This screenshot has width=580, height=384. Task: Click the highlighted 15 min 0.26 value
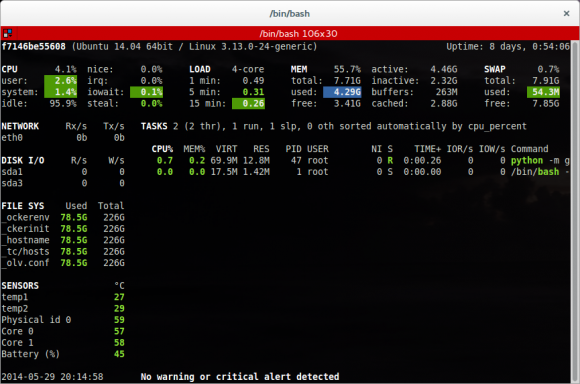point(249,103)
